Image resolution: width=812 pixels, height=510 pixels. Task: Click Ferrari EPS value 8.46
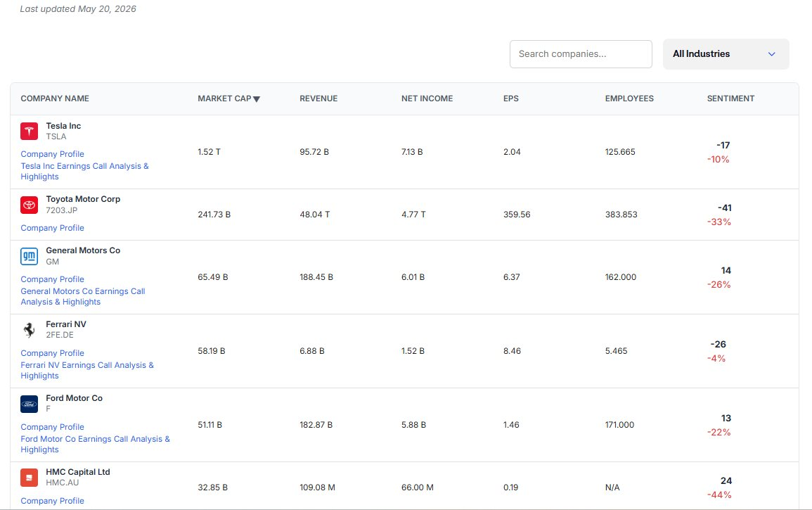coord(513,351)
